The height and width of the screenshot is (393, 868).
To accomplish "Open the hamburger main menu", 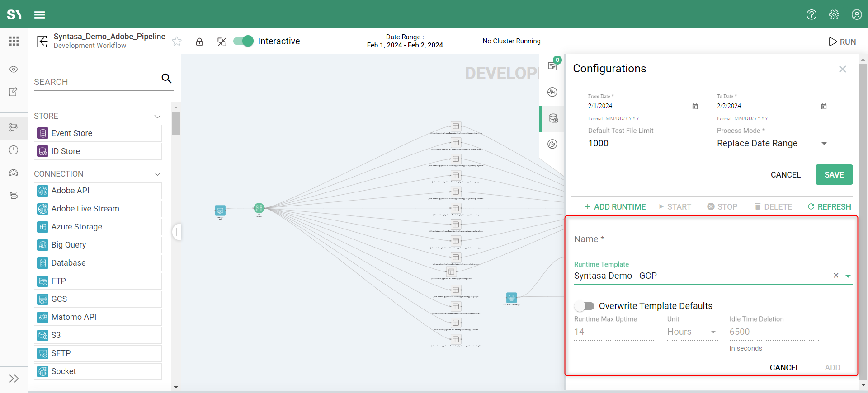I will (40, 15).
